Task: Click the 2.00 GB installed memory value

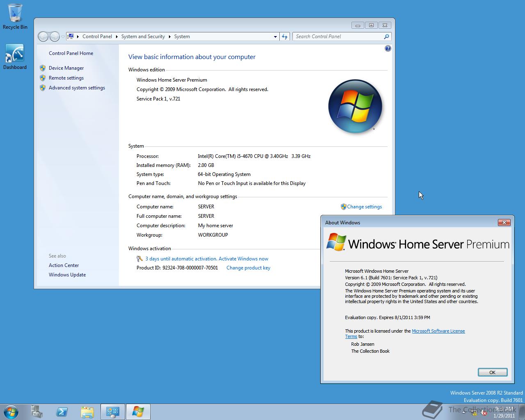Action: [x=206, y=165]
